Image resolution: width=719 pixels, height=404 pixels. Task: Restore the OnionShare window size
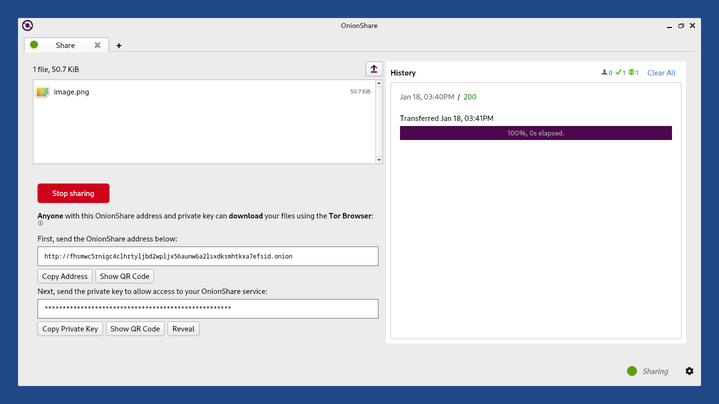[681, 26]
